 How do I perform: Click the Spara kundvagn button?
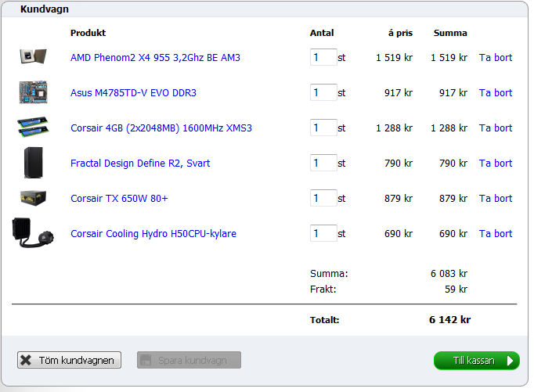[x=189, y=360]
